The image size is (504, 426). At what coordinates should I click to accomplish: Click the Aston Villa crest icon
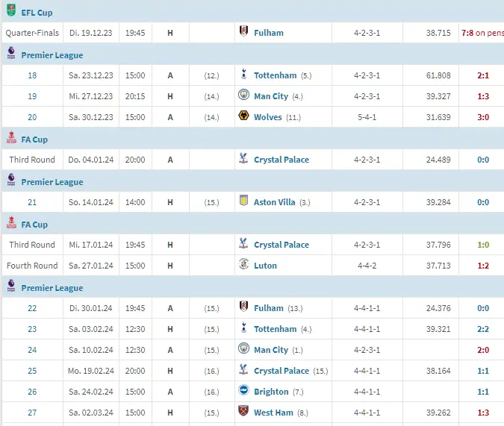(243, 201)
